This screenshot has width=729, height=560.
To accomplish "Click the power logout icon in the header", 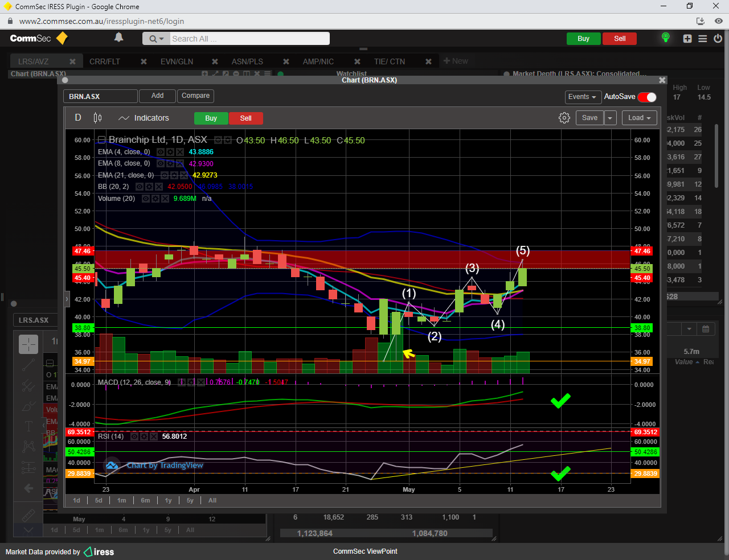I will coord(718,39).
